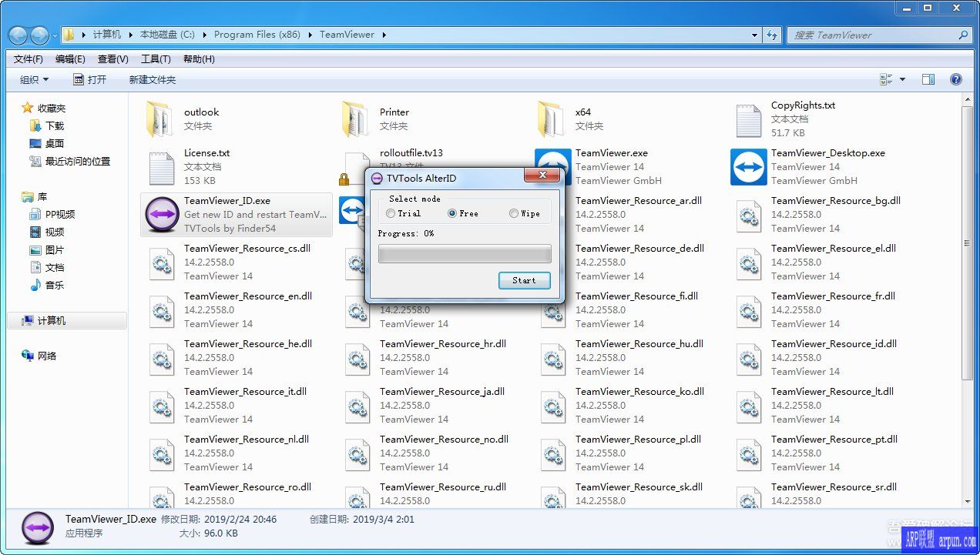This screenshot has width=980, height=555.
Task: Select the Trial mode radio button
Action: 391,213
